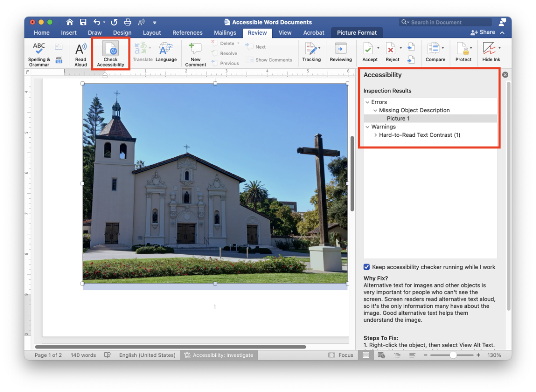536x392 pixels.
Task: Switch document view using print layout toggle
Action: click(x=366, y=355)
